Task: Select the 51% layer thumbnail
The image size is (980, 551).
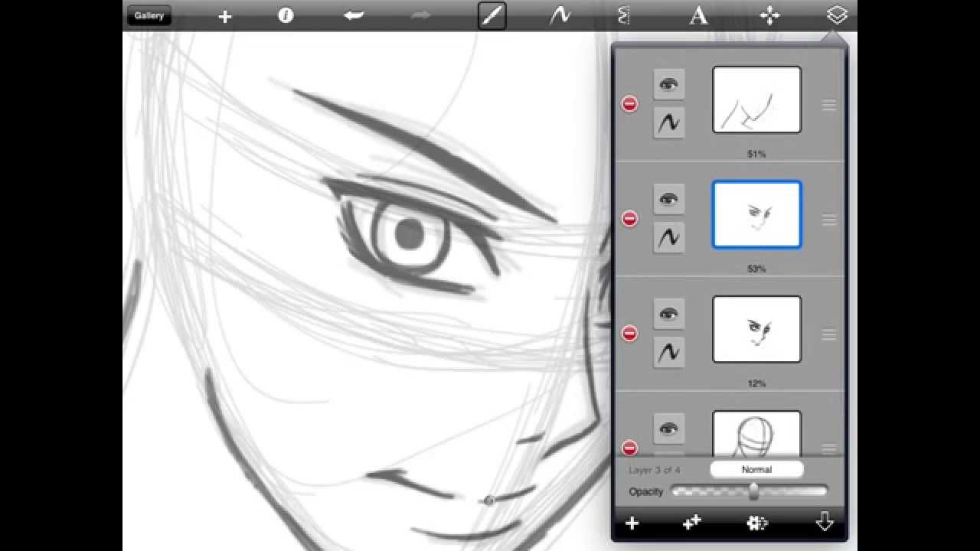Action: [757, 99]
